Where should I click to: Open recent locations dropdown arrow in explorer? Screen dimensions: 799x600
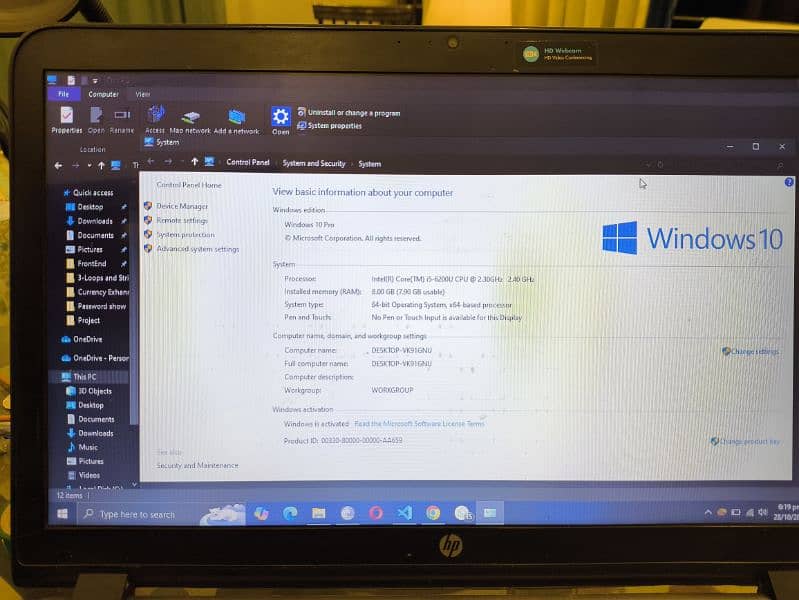coord(88,165)
